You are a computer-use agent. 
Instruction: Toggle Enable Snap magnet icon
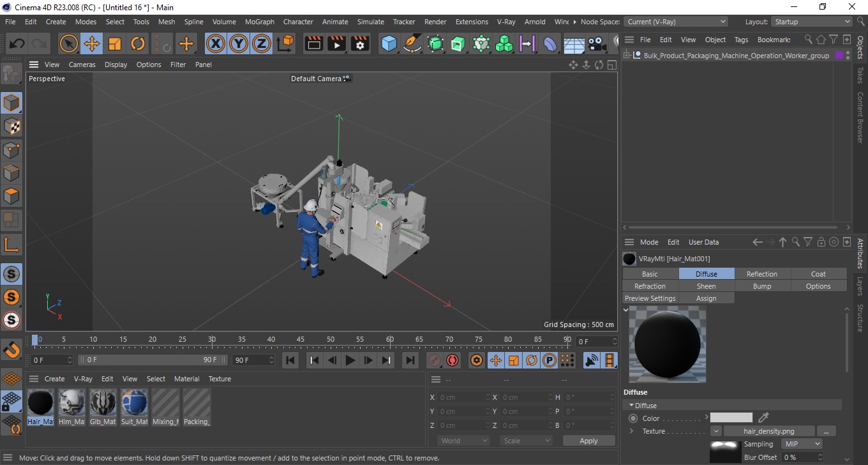tap(11, 349)
